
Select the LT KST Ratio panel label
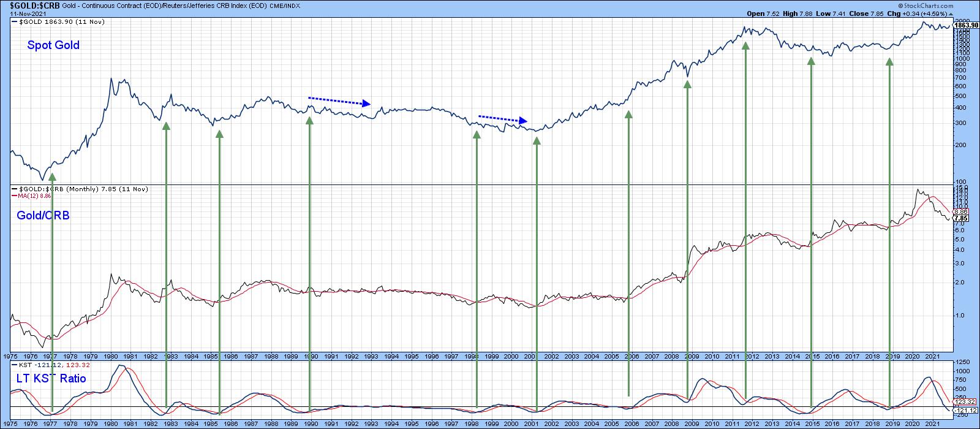[51, 379]
